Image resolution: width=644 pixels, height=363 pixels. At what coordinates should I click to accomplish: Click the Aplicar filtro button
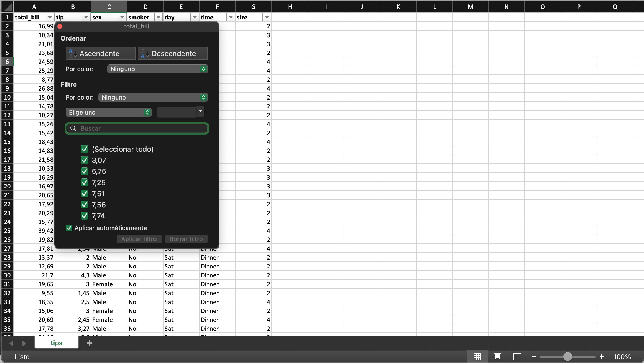[x=139, y=239]
